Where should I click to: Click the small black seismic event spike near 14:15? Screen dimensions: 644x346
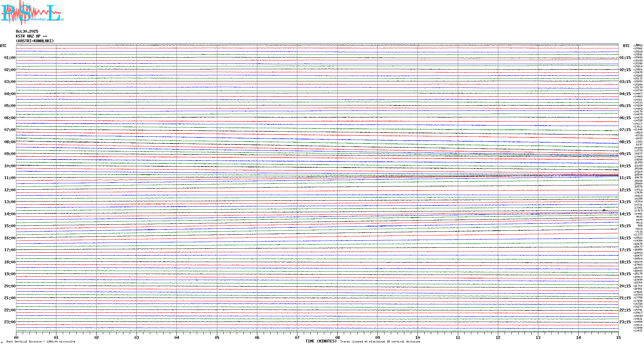[604, 210]
